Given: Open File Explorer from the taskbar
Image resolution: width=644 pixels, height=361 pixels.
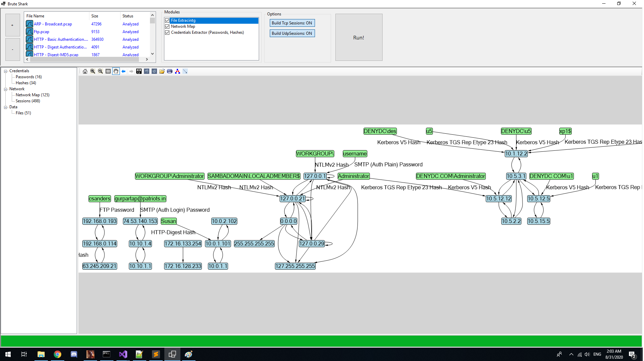Looking at the screenshot, I should click(x=41, y=354).
